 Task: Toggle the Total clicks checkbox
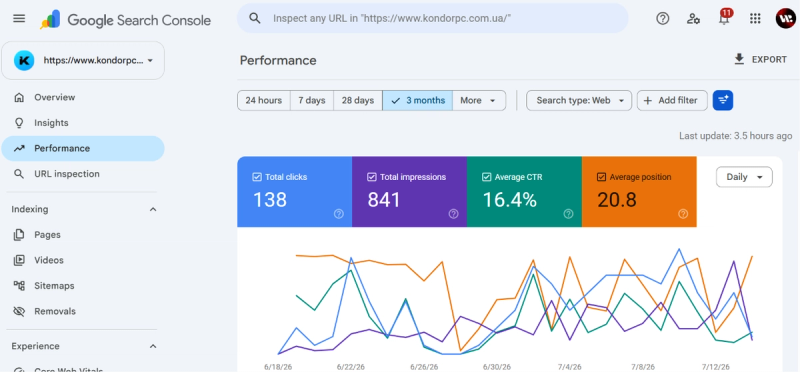[x=257, y=177]
